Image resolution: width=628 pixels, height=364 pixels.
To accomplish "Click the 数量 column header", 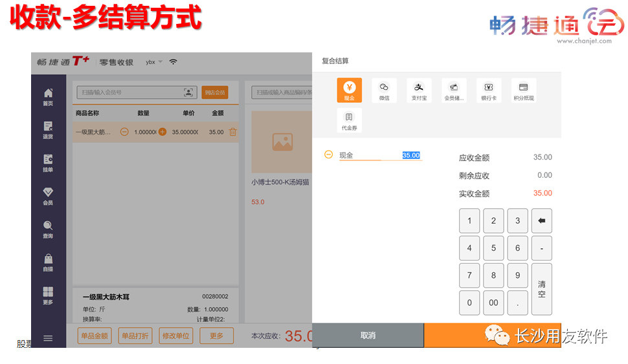I will coord(143,113).
